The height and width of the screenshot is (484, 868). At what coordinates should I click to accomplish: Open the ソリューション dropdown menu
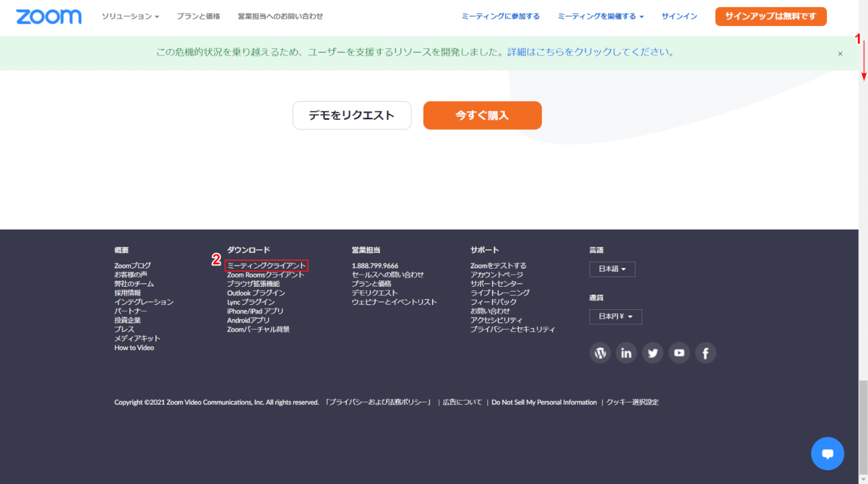130,16
